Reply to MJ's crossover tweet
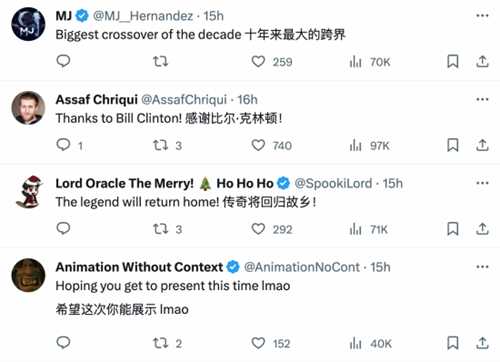The height and width of the screenshot is (362, 500). click(x=63, y=61)
